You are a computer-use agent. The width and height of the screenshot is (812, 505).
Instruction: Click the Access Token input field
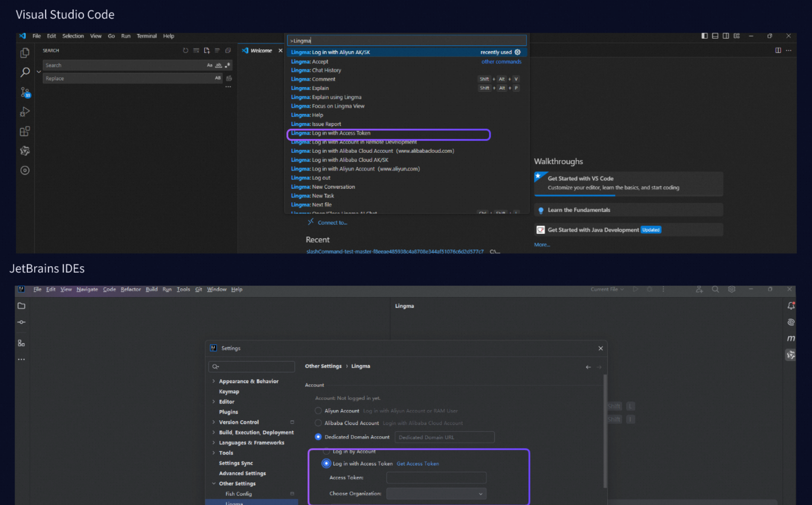pos(436,478)
